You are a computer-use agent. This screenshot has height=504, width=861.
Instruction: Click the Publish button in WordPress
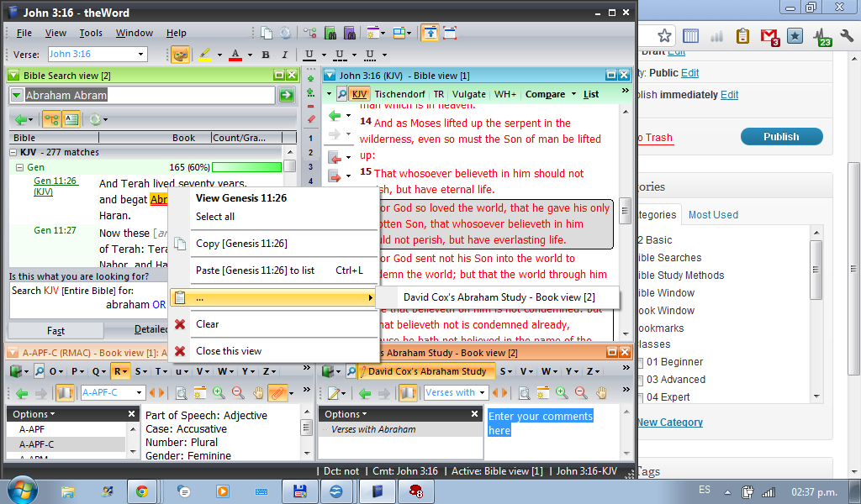[x=781, y=137]
